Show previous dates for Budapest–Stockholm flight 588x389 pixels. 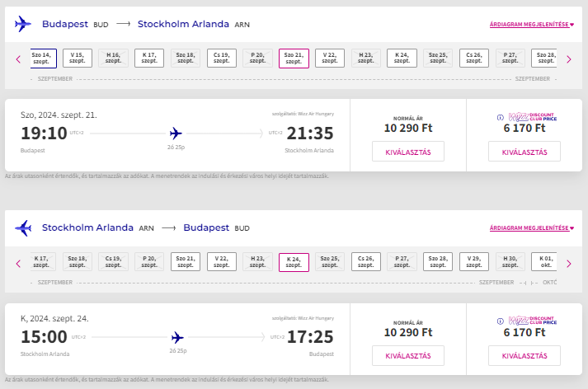(x=18, y=59)
